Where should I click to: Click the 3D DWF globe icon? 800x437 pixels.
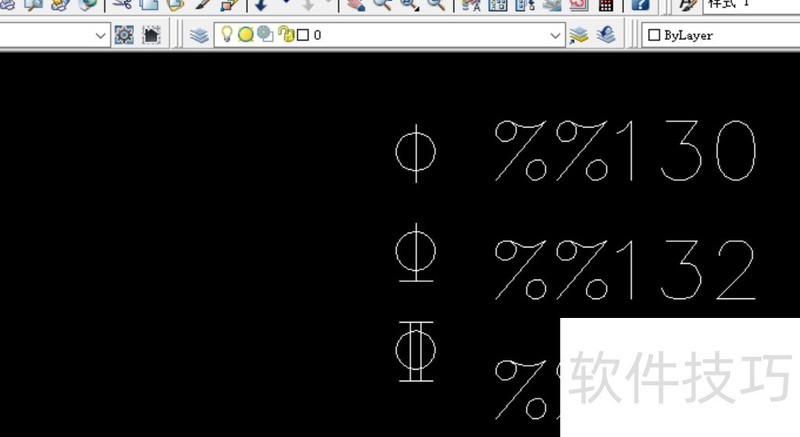click(x=88, y=5)
